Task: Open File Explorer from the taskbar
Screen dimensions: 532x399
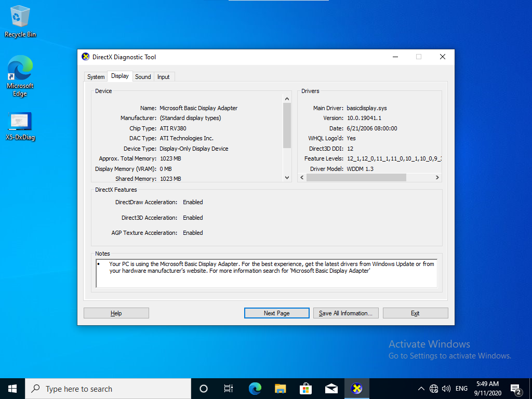Action: pyautogui.click(x=280, y=389)
